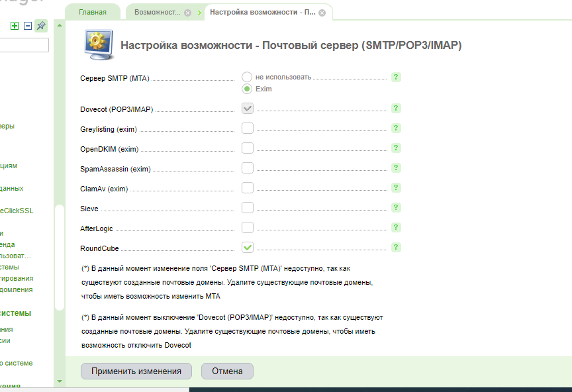Click help question mark for Greylisting (exim)

396,128
